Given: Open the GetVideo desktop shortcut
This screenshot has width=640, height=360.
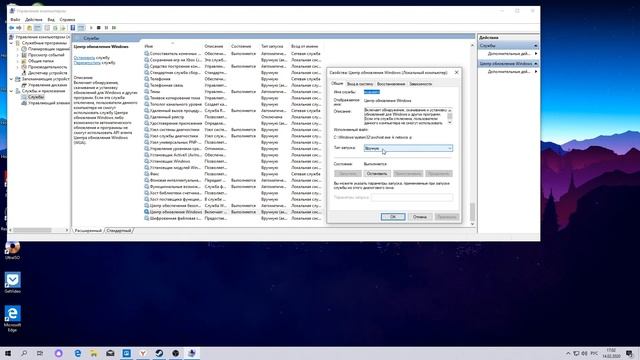Looking at the screenshot, I should [13, 283].
